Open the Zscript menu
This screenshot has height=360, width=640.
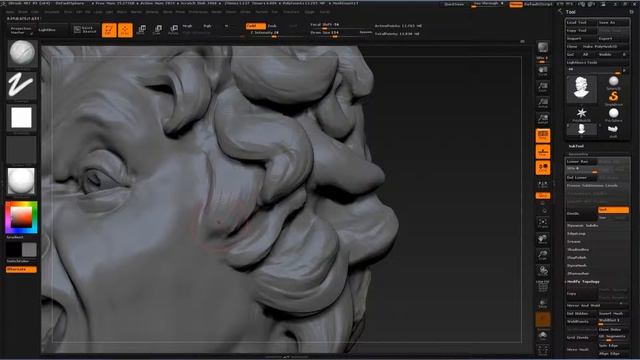click(x=325, y=12)
